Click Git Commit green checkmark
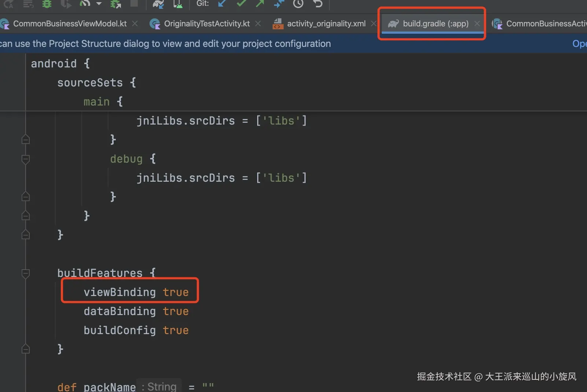 [x=241, y=4]
